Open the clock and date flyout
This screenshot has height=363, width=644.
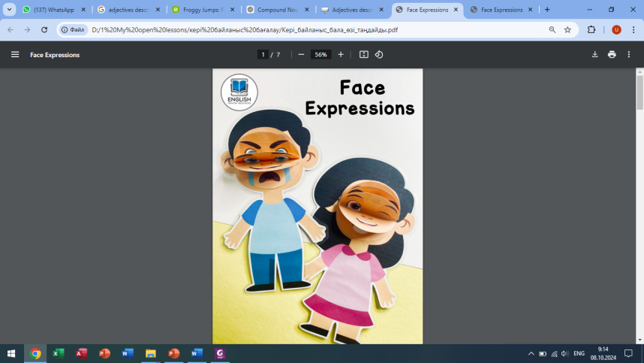pyautogui.click(x=603, y=353)
